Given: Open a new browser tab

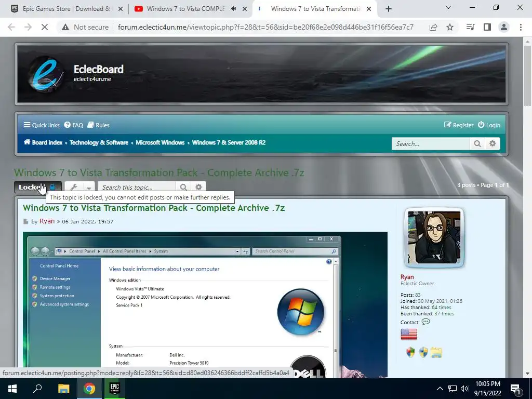Looking at the screenshot, I should (x=389, y=9).
